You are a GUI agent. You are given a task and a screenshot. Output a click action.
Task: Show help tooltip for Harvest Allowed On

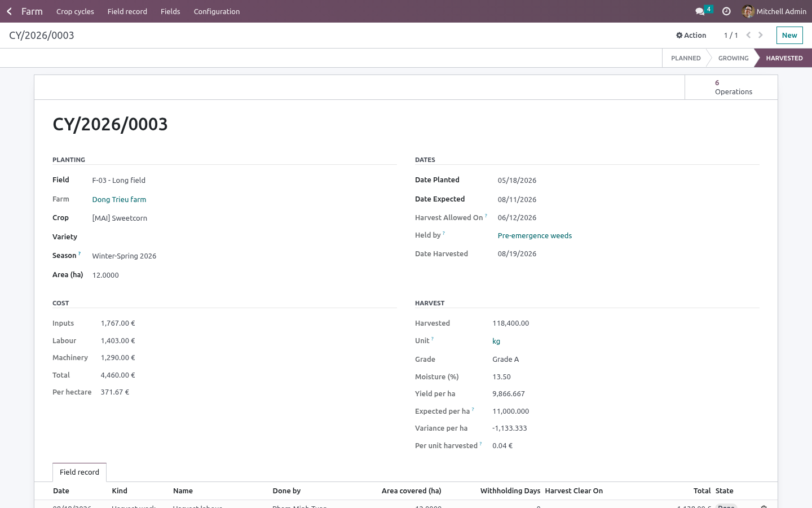coord(486,215)
